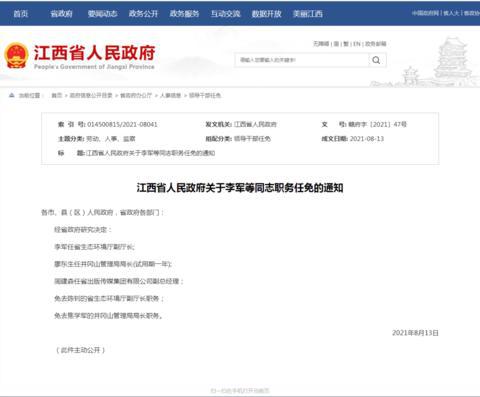480x397 pixels.
Task: Click the note （此件主动公开）
Action: click(81, 350)
